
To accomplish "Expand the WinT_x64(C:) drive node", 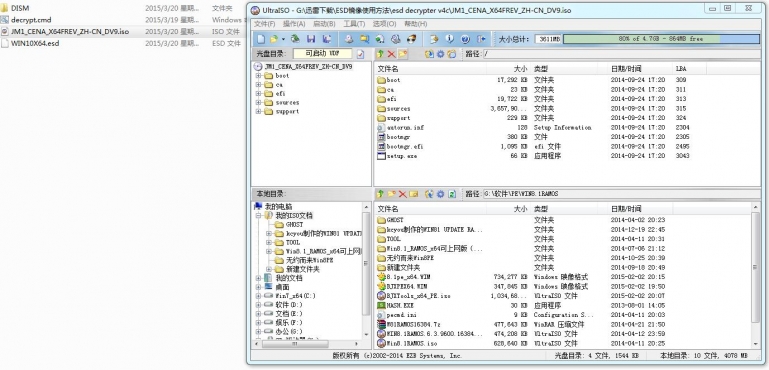I will coord(258,296).
